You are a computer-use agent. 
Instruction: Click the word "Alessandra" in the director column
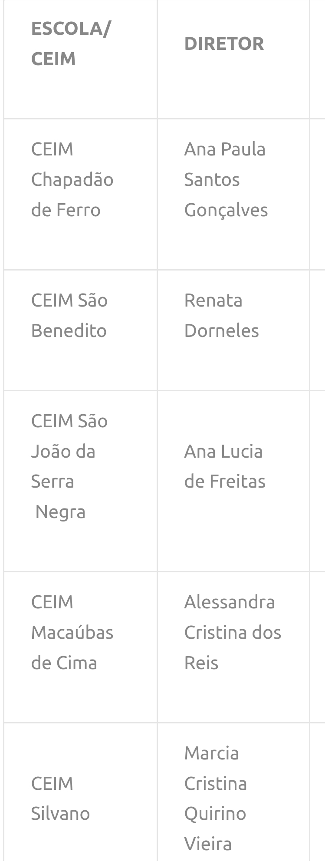coord(230,602)
